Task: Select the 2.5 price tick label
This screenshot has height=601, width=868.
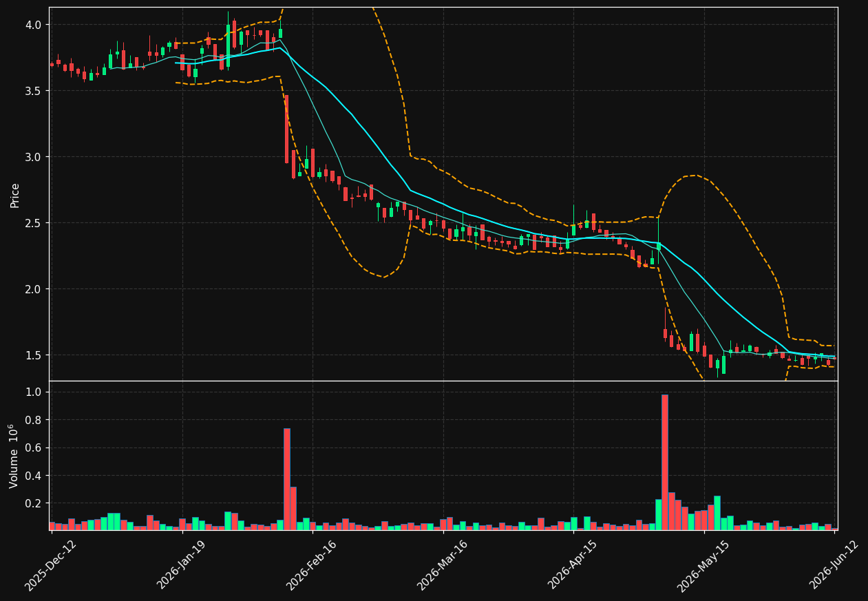Action: (x=34, y=223)
